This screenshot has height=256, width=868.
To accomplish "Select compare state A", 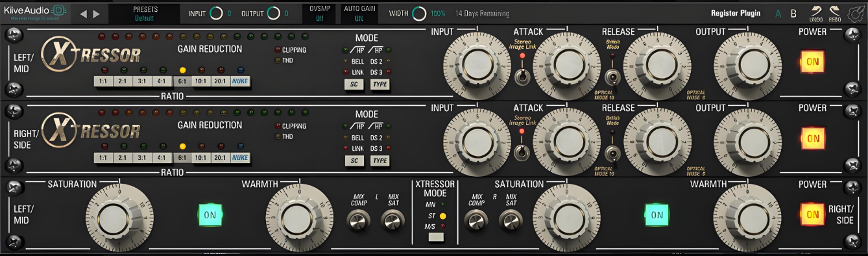I will tap(778, 14).
